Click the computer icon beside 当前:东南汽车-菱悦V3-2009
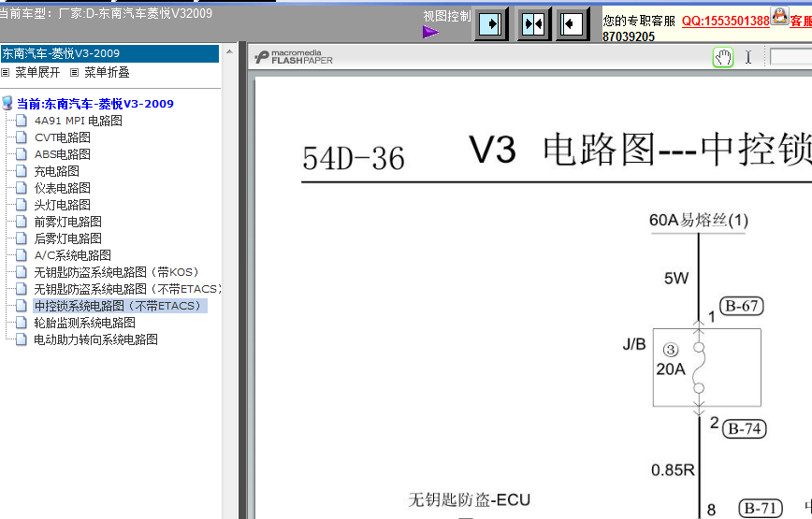This screenshot has width=812, height=519. (7, 103)
